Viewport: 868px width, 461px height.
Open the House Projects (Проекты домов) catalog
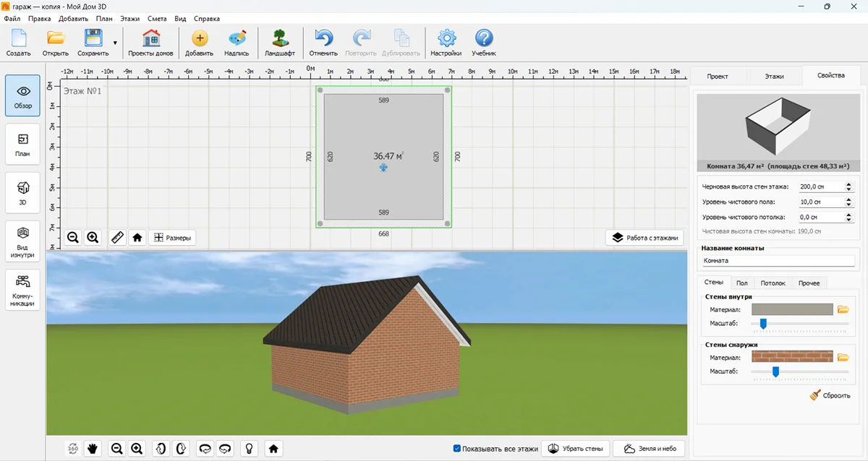[x=150, y=43]
